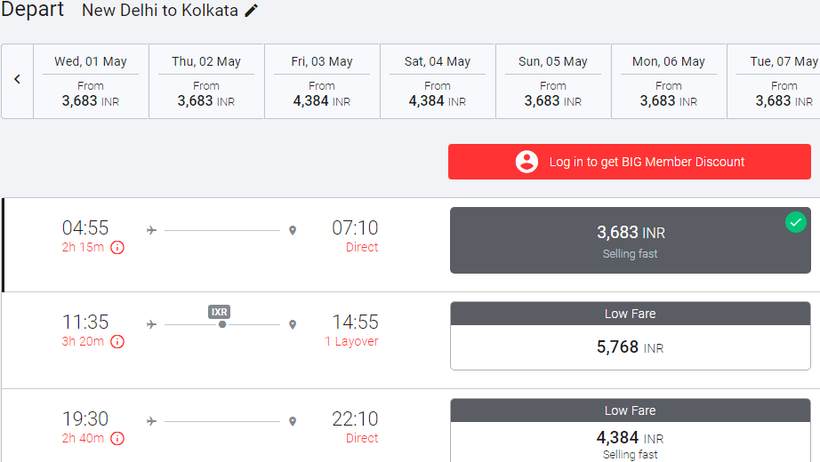Switch to Sun, 05 May date tab
This screenshot has width=820, height=462.
[553, 81]
